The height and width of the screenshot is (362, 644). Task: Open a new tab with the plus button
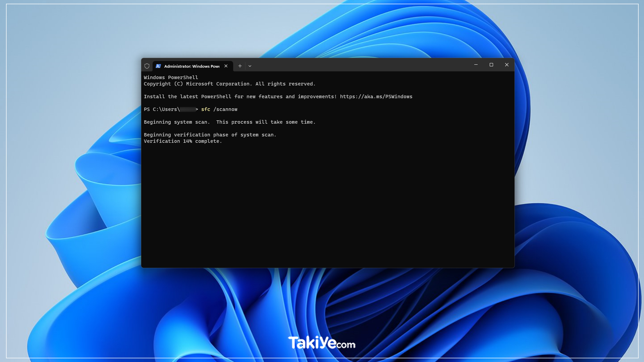tap(240, 66)
